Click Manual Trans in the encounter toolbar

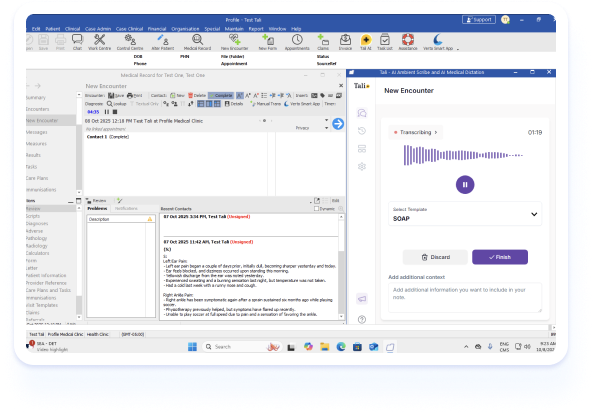[x=265, y=103]
